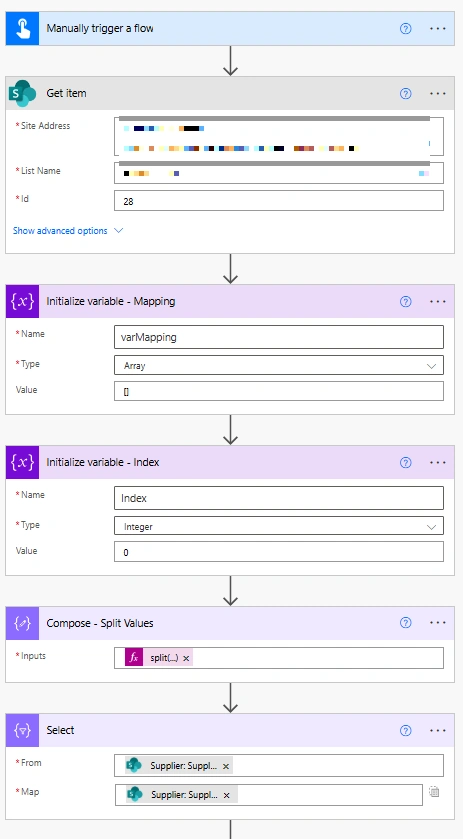Click the split(...) fx expression token
The image size is (463, 839).
tap(158, 658)
